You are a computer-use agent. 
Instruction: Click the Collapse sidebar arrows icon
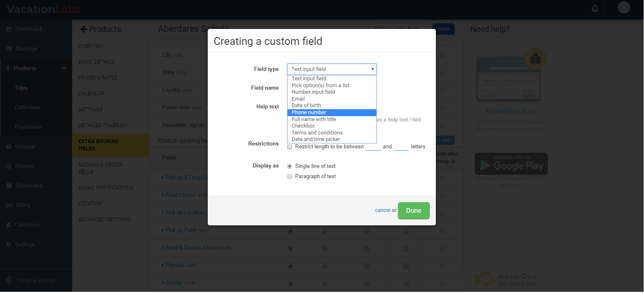[x=9, y=280]
